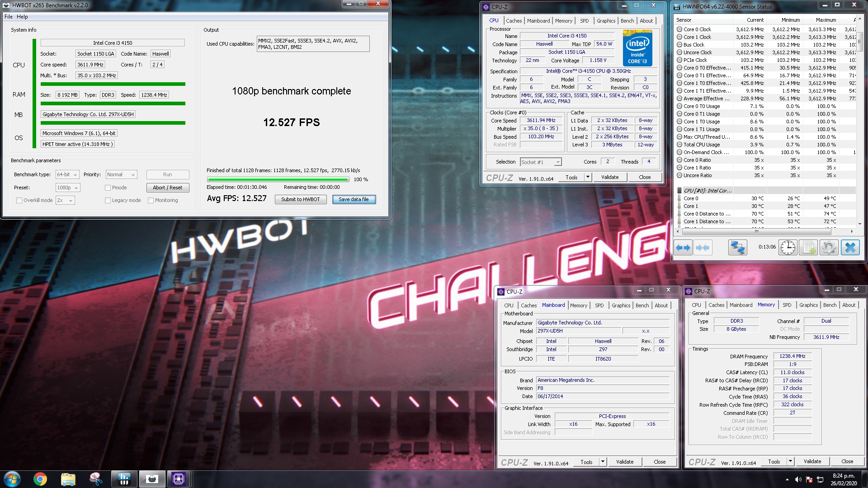Open the Priority Normal dropdown
Screen dimensions: 868x488
pos(122,174)
